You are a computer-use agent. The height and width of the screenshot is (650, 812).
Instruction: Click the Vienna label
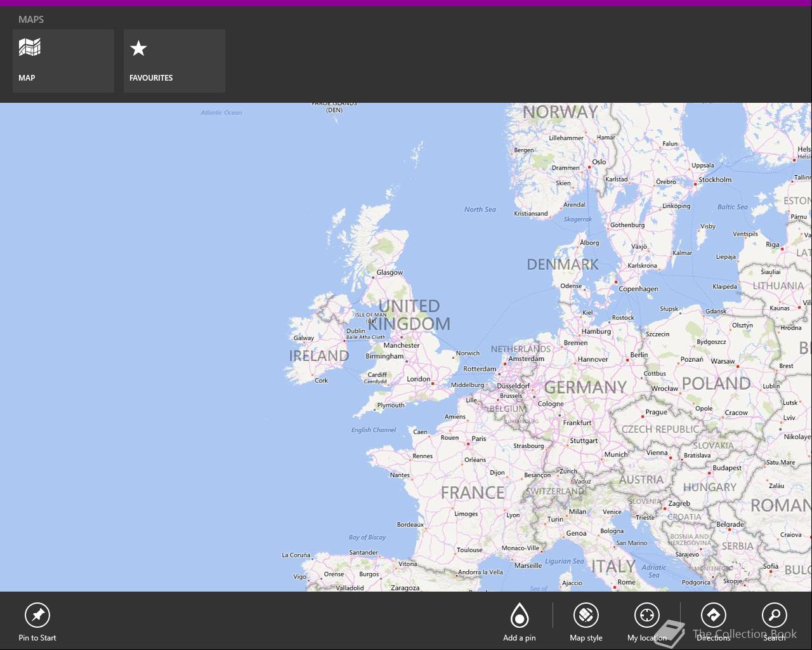point(657,453)
